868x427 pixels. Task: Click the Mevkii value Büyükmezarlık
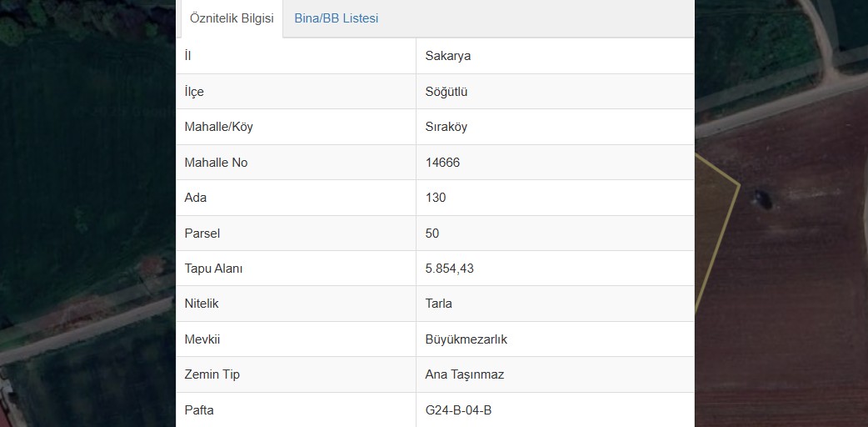466,339
